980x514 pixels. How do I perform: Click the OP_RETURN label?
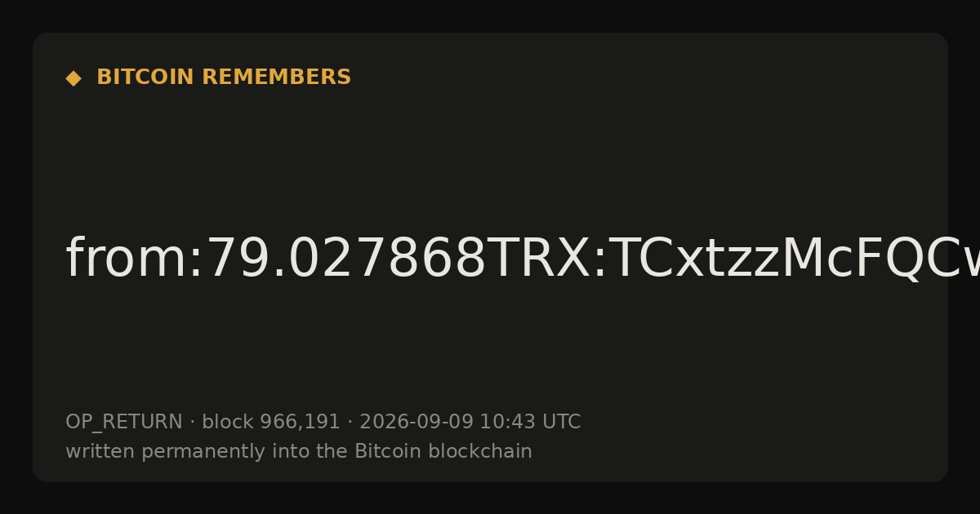(x=124, y=423)
